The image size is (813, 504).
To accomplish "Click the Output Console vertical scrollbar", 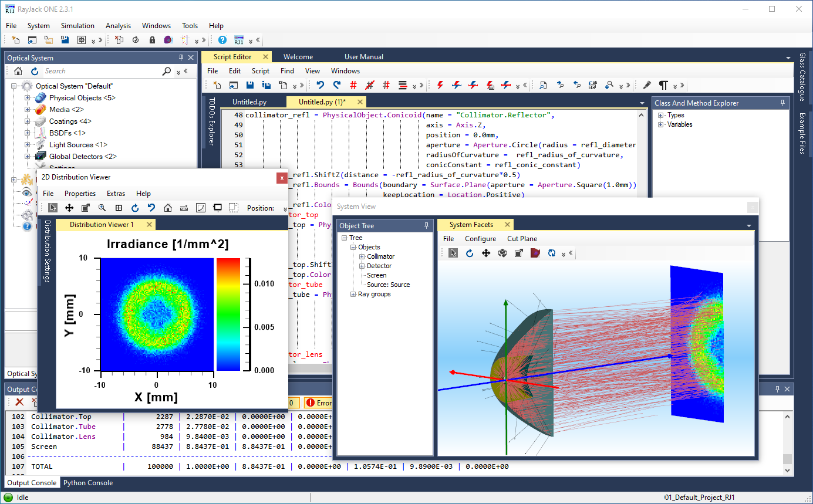I will coord(787,443).
